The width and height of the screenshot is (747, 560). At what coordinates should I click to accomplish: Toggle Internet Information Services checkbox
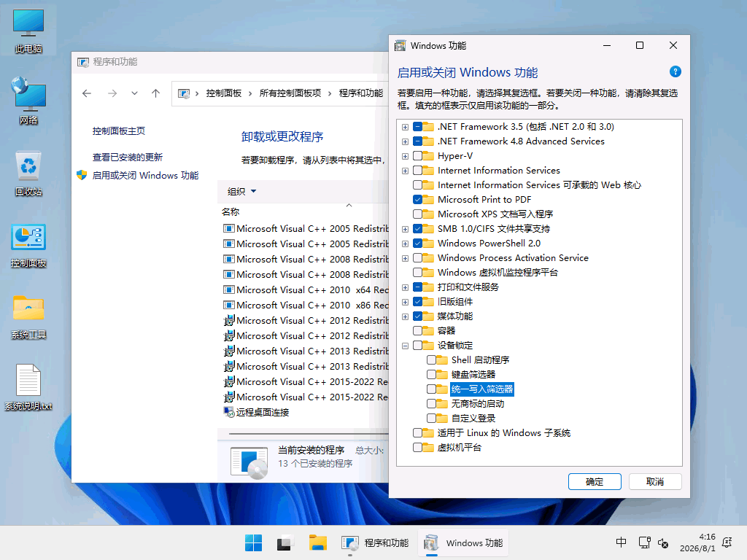tap(417, 171)
